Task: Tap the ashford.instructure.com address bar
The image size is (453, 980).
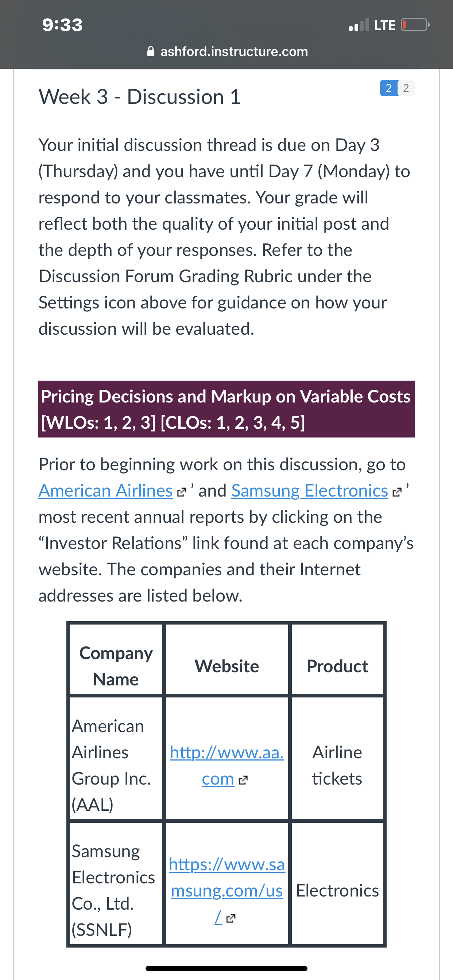Action: (227, 51)
